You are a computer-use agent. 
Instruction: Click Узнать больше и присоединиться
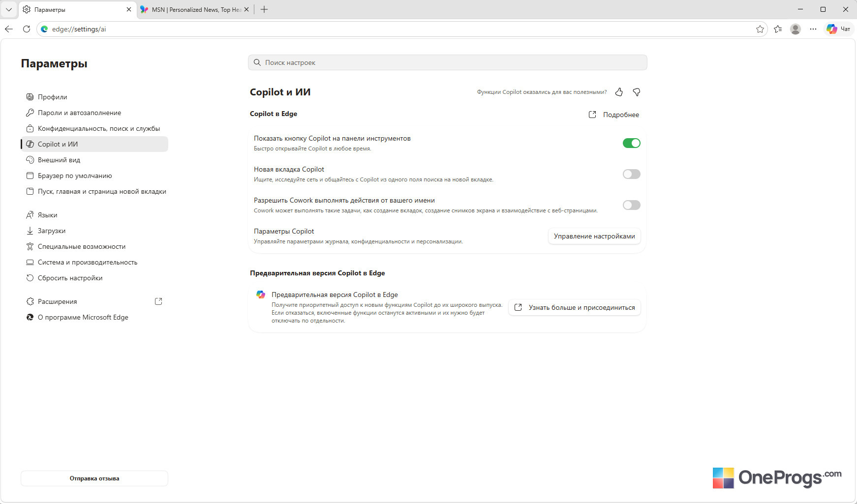point(575,307)
